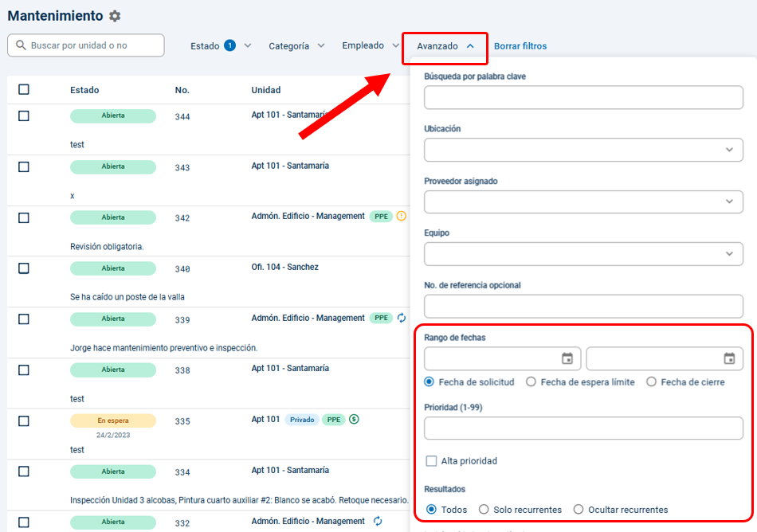Open the Ubicación dropdown
The height and width of the screenshot is (532, 757).
pos(583,150)
